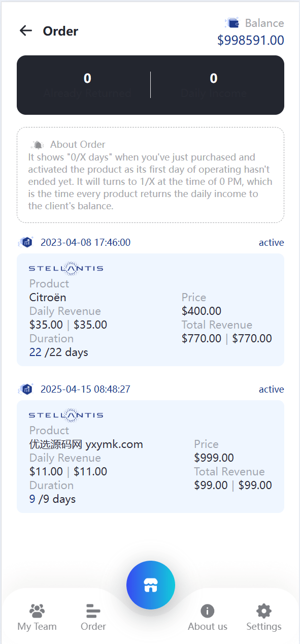Tap the My Team people icon
Image resolution: width=300 pixels, height=644 pixels.
coord(37,610)
